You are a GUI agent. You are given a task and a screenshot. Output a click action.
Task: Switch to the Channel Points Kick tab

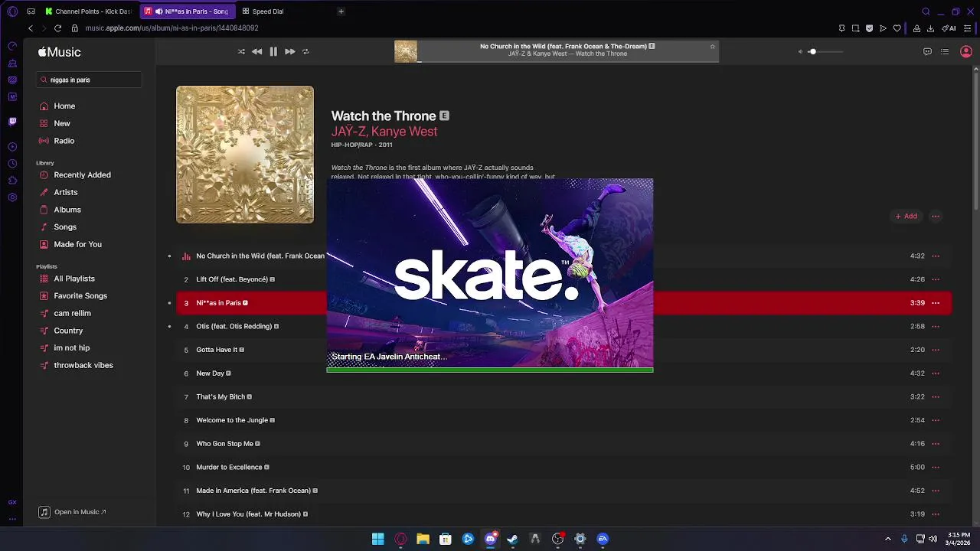point(89,11)
